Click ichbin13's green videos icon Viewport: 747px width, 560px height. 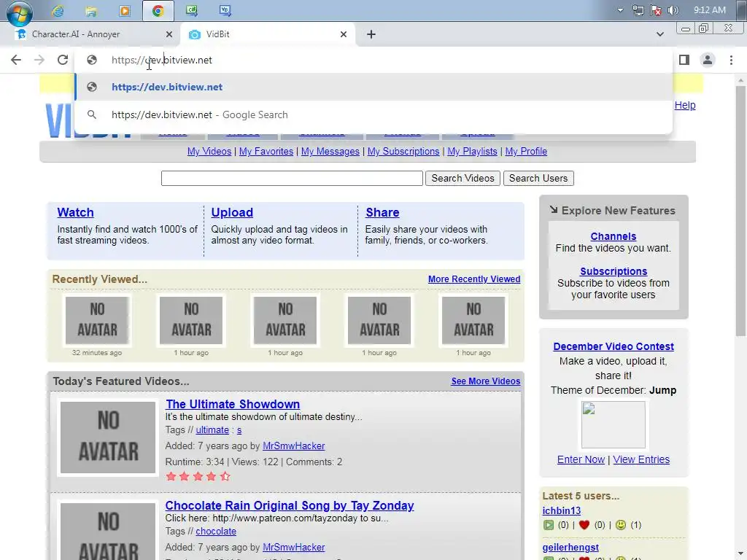pos(549,525)
